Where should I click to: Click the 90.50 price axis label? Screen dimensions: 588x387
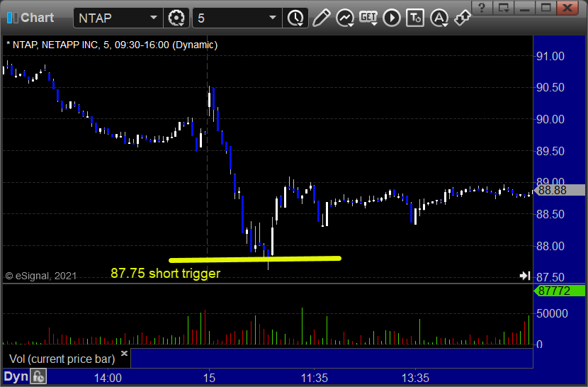tap(550, 87)
